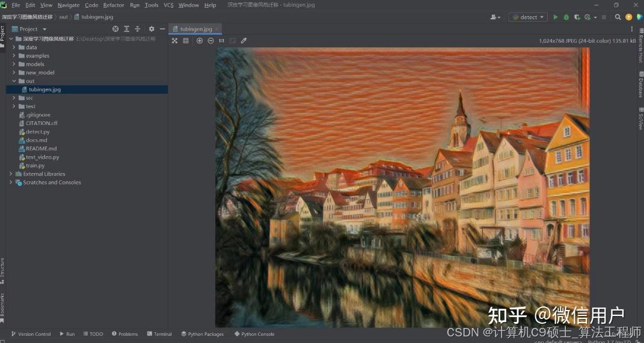This screenshot has width=644, height=343.
Task: Open Project panel gear options
Action: point(152,29)
